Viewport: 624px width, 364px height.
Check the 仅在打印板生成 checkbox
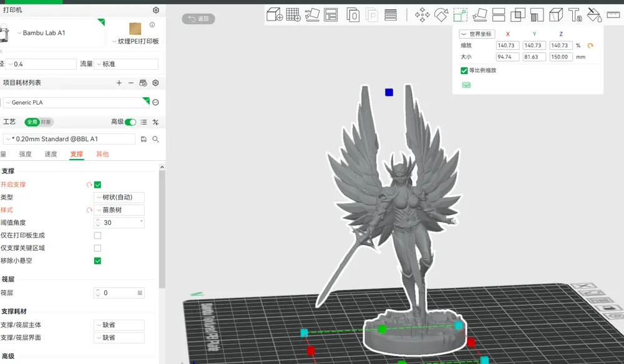tap(97, 236)
